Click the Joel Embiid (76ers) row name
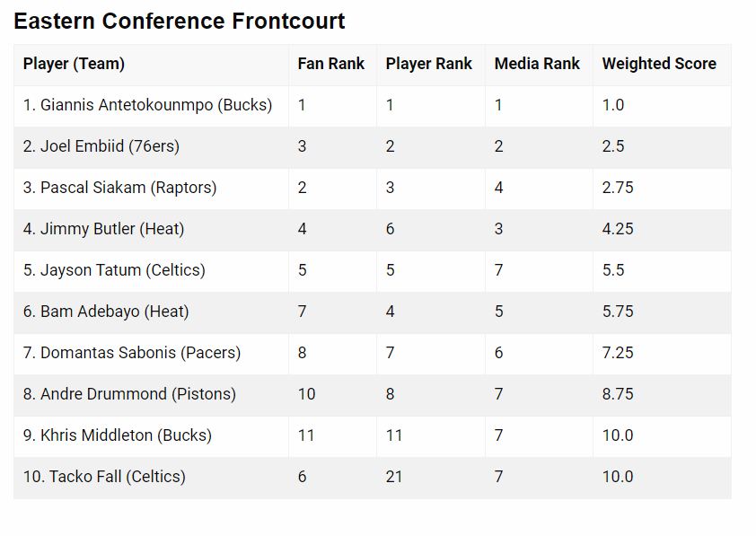This screenshot has width=756, height=536. (101, 146)
